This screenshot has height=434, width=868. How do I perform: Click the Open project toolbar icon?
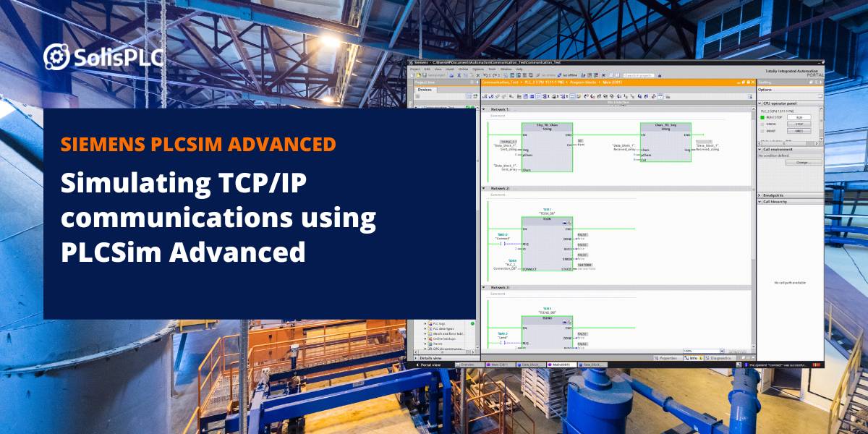418,75
